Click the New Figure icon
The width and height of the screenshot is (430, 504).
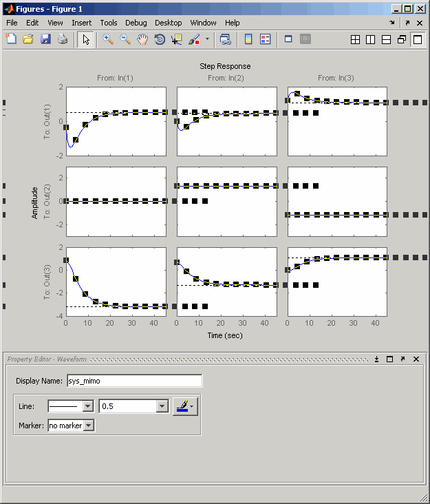tap(11, 39)
